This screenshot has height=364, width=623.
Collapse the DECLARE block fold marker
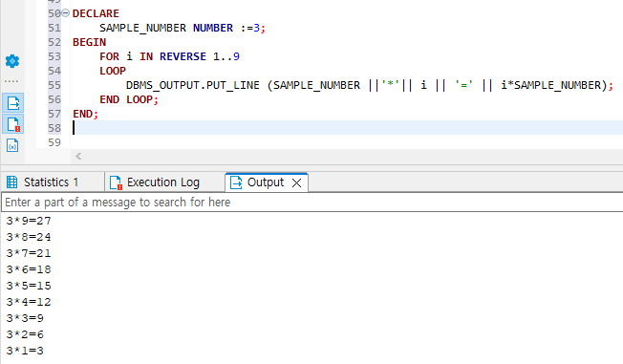coord(66,13)
